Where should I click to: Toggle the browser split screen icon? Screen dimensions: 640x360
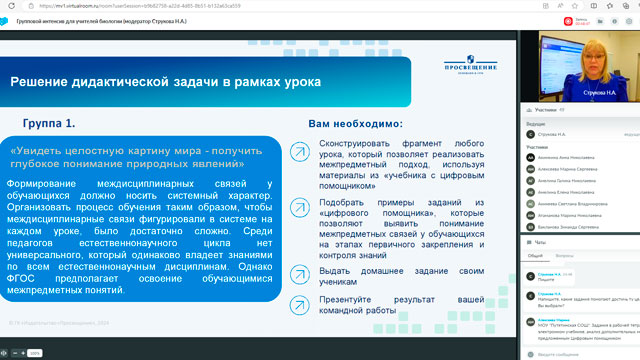593,6
